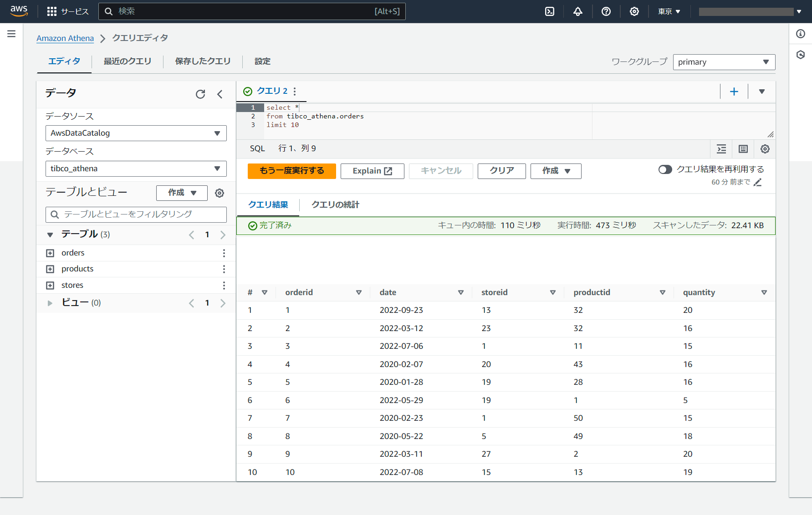This screenshot has width=812, height=515.
Task: Open actions menu for stores table
Action: (224, 286)
